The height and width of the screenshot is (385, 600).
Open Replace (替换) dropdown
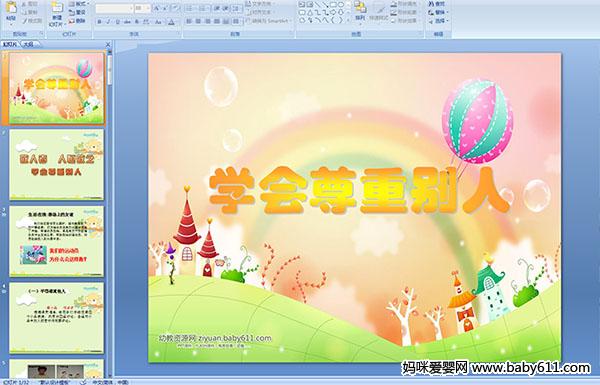coord(438,13)
